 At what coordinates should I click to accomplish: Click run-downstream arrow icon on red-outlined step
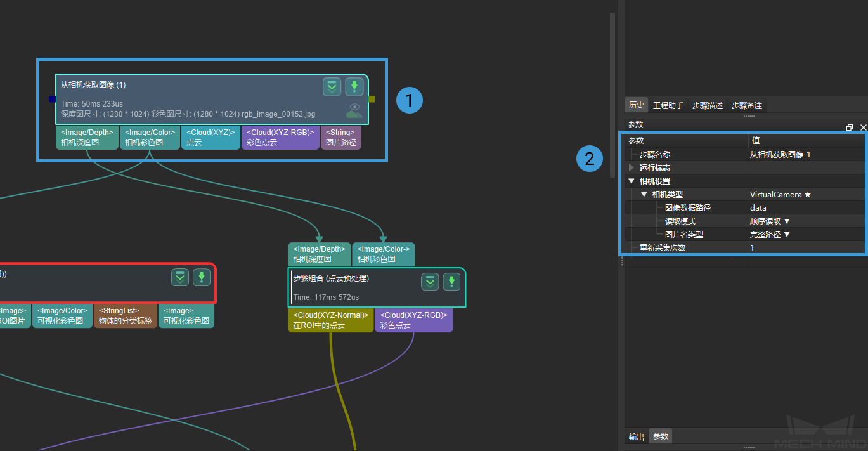pos(180,277)
